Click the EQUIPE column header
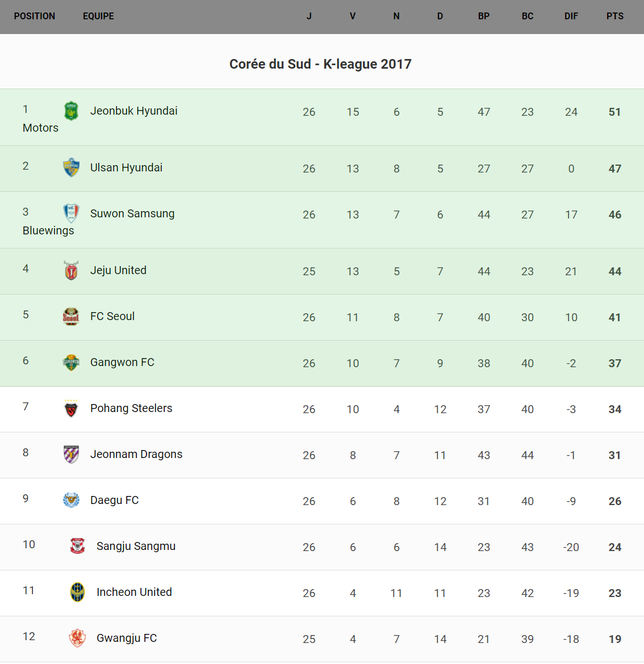 point(98,16)
